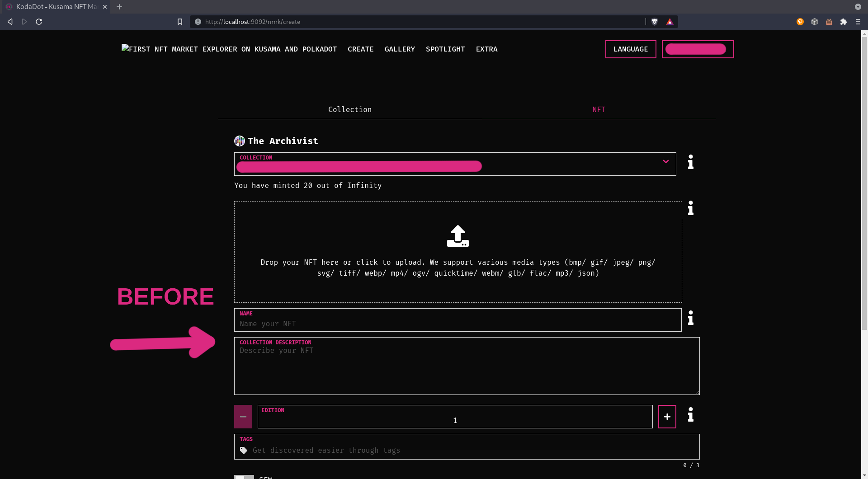Click the browser address bar URL
The width and height of the screenshot is (868, 479).
point(253,22)
